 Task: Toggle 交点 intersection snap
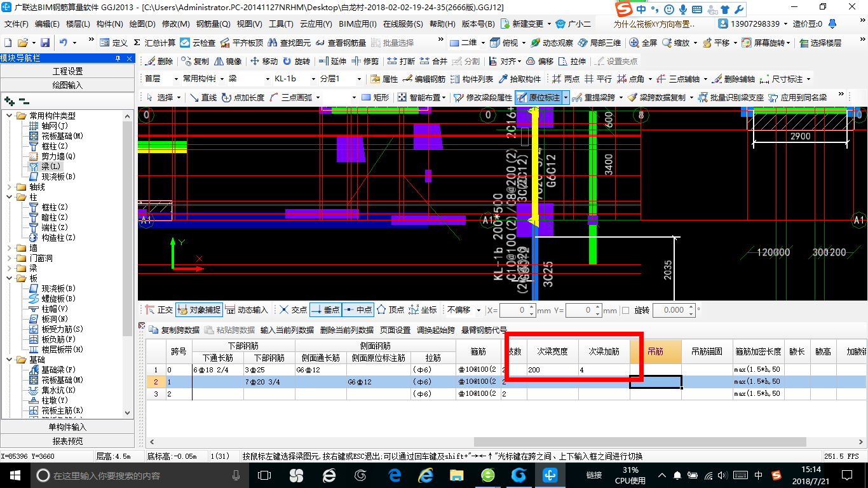pyautogui.click(x=293, y=309)
